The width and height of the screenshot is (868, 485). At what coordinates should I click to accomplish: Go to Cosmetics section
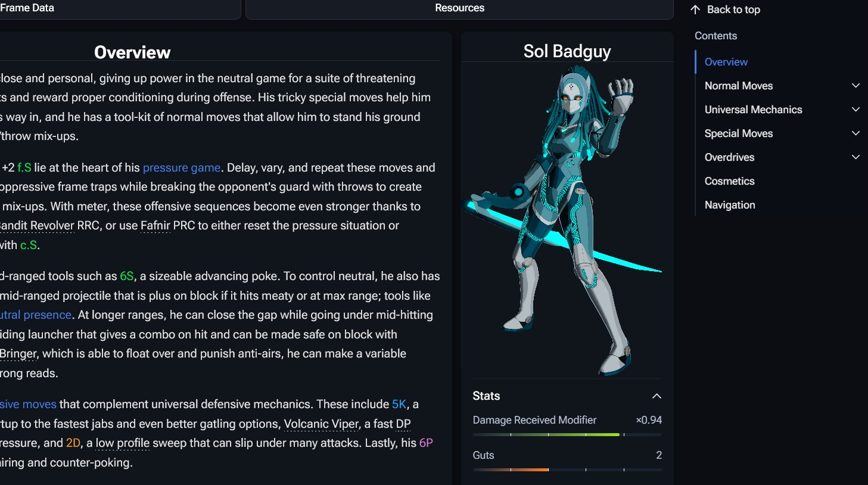click(x=729, y=181)
